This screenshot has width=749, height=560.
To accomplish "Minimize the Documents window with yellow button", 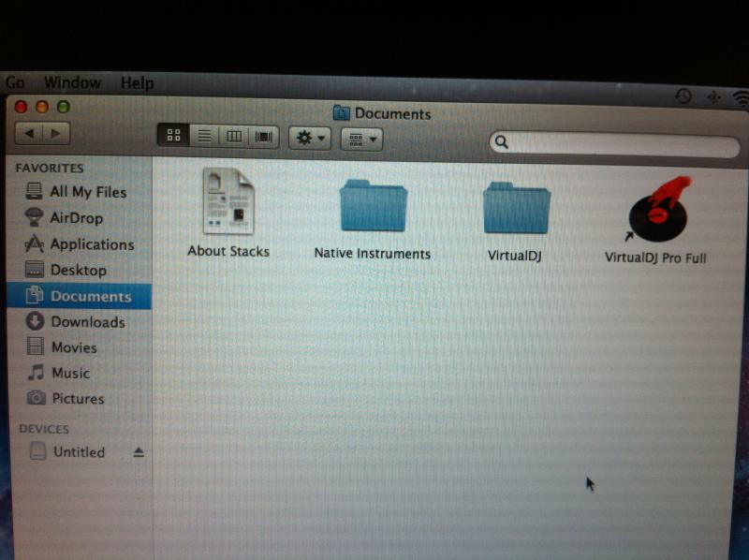I will (42, 107).
